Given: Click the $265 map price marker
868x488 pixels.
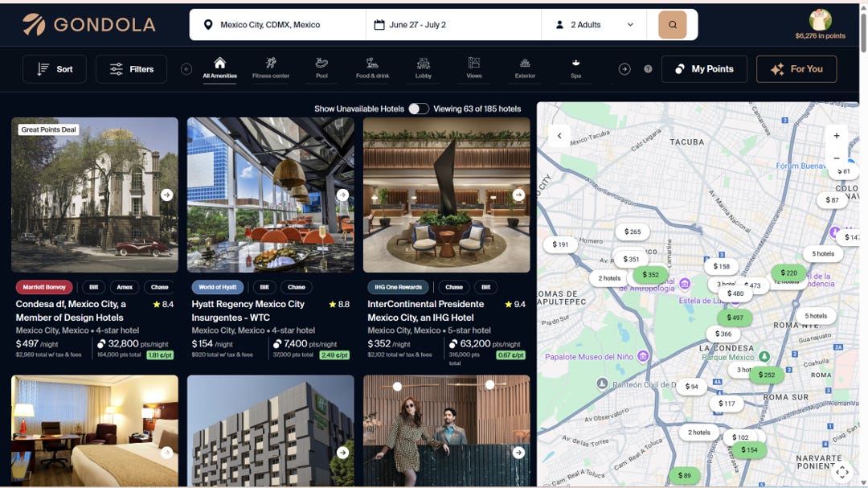Looking at the screenshot, I should 633,232.
